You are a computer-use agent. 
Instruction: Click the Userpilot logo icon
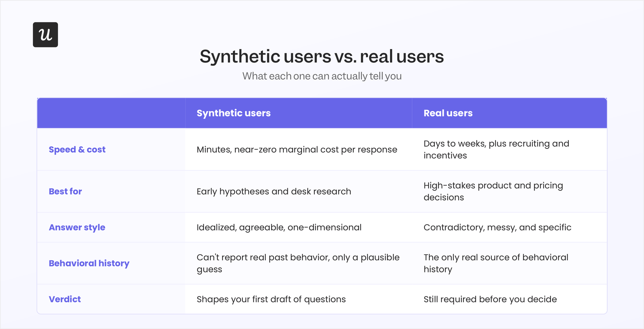coord(45,35)
